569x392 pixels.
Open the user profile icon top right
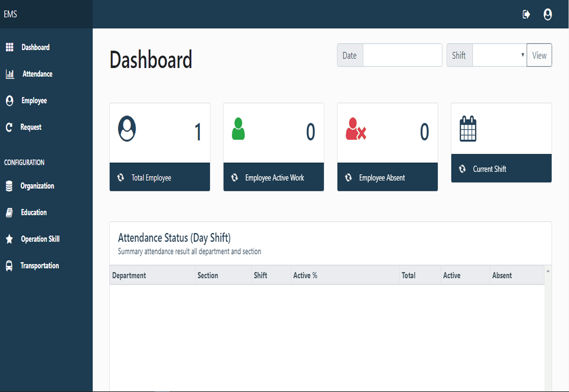(x=548, y=14)
